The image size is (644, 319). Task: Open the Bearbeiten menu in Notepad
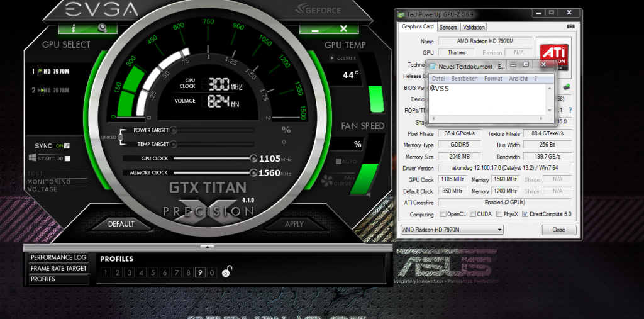coord(464,79)
